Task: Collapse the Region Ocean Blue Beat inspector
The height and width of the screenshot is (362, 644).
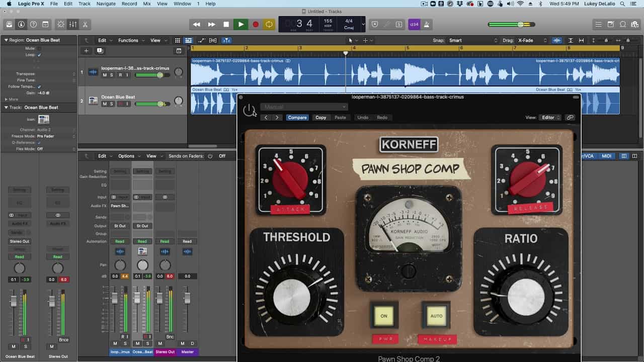Action: click(x=6, y=40)
